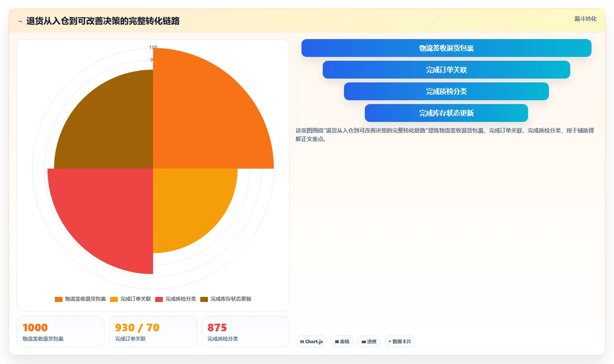Click the 漏斗转化 label in header
This screenshot has width=614, height=364.
pos(585,19)
